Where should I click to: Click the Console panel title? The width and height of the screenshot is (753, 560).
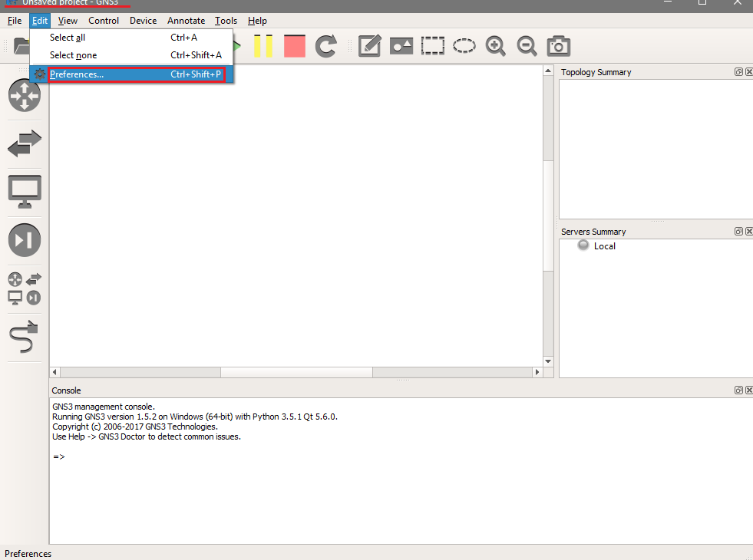pos(66,390)
